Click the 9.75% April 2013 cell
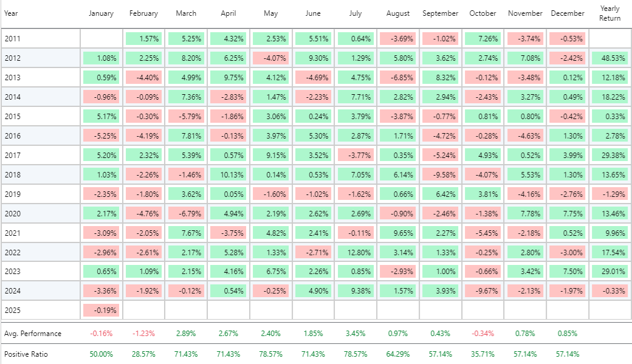 (x=228, y=78)
